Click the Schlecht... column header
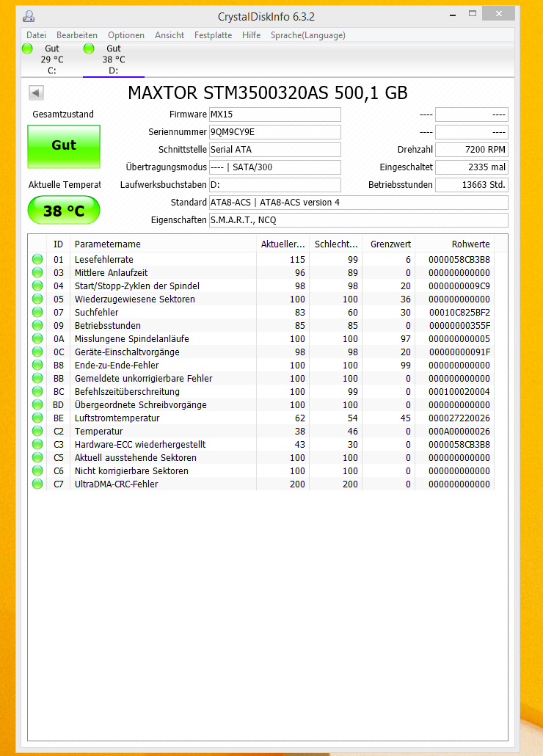The height and width of the screenshot is (756, 543). (x=336, y=244)
